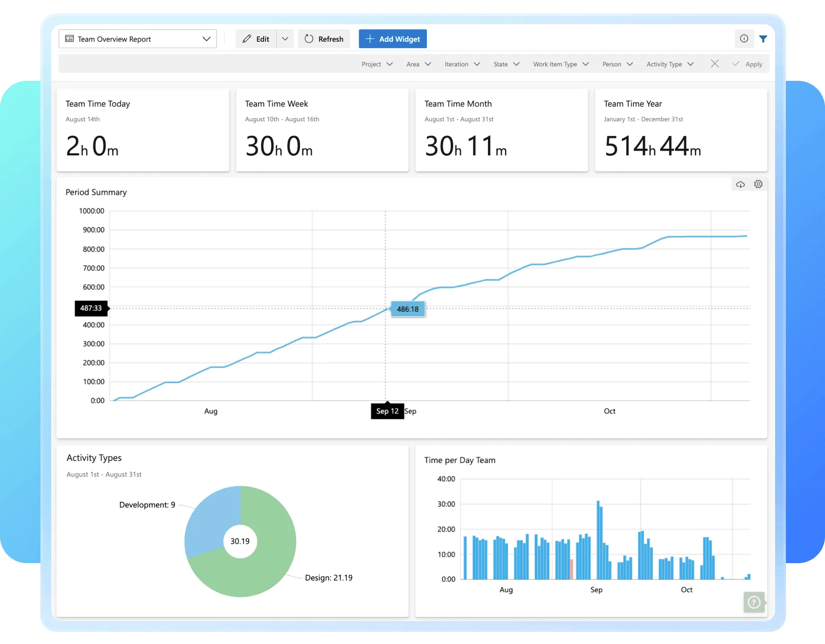Open the Project filter dropdown
This screenshot has height=644, width=825.
click(377, 64)
